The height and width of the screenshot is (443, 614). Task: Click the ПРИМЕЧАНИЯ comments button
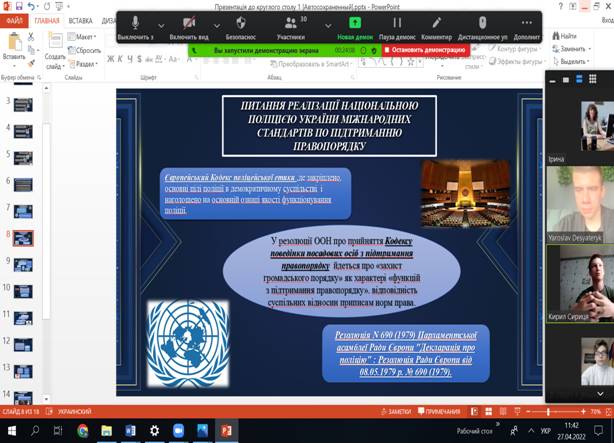(x=439, y=411)
